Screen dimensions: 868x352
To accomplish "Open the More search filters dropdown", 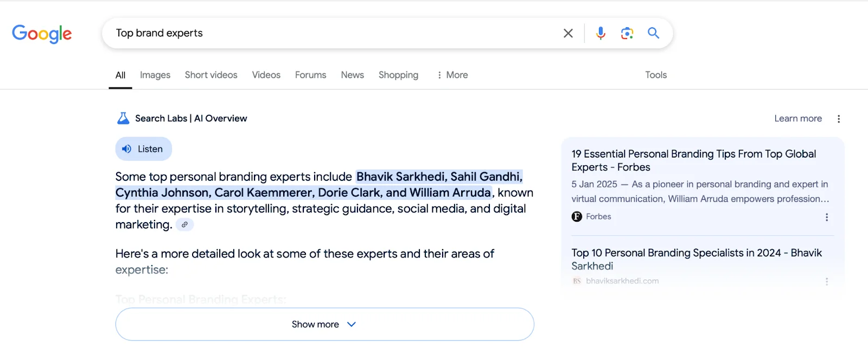I will point(452,75).
